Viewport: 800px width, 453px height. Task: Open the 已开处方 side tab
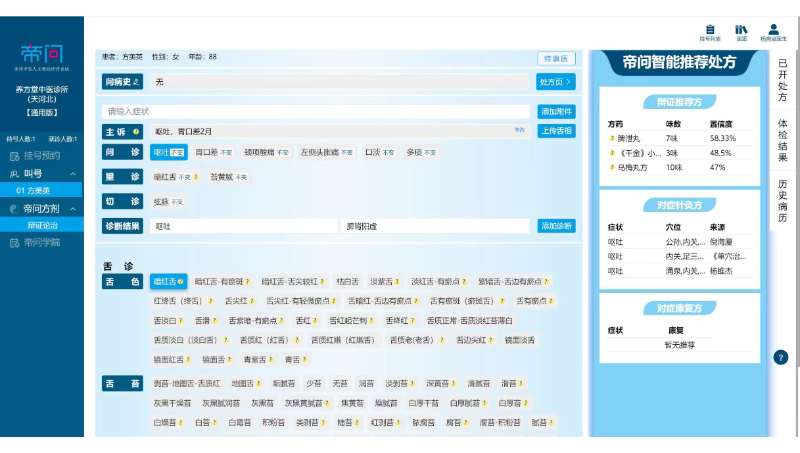pyautogui.click(x=782, y=80)
